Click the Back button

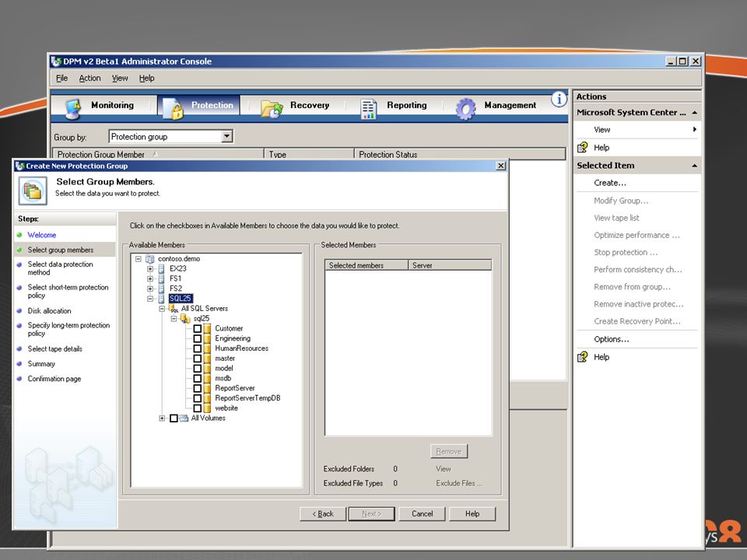[x=323, y=514]
